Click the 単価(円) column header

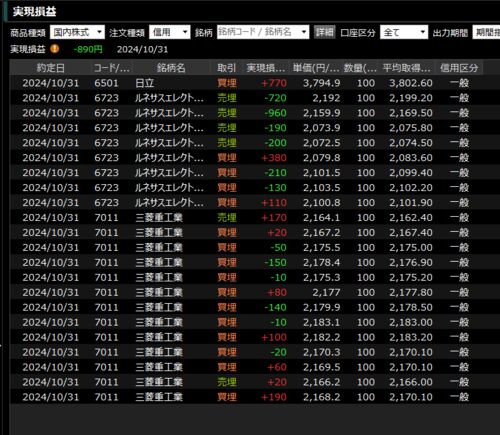(x=316, y=68)
